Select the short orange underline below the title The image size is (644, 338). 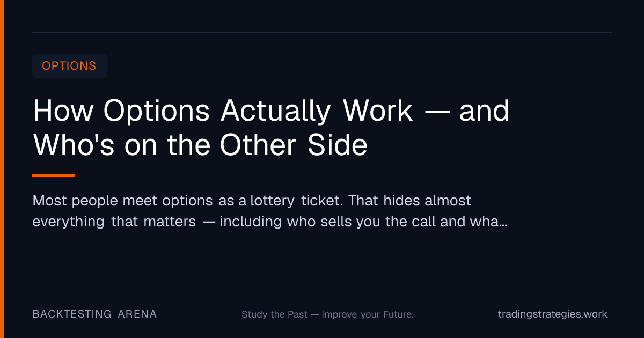pyautogui.click(x=54, y=175)
